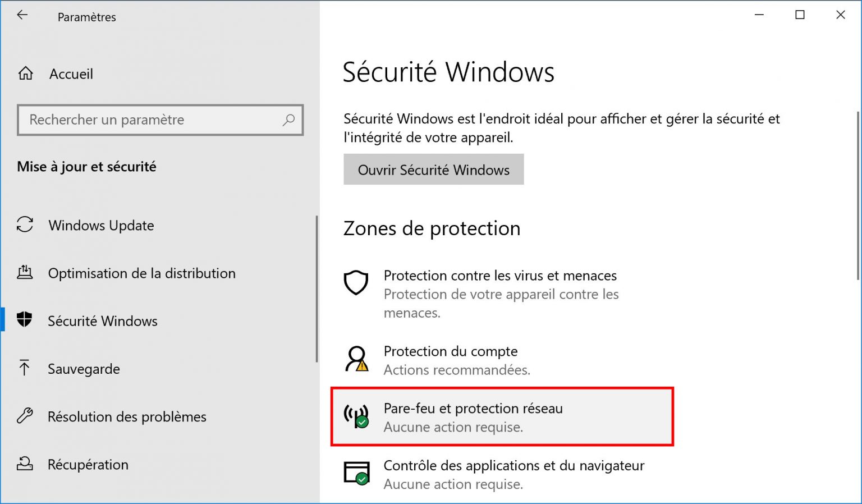The height and width of the screenshot is (504, 862).
Task: Open Sécurité Windows via the button
Action: tap(433, 169)
